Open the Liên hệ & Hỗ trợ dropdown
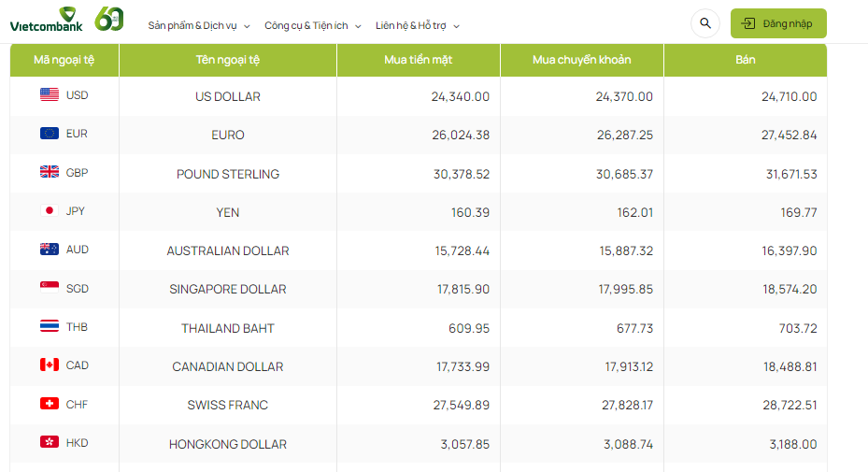868x472 pixels. click(x=418, y=25)
